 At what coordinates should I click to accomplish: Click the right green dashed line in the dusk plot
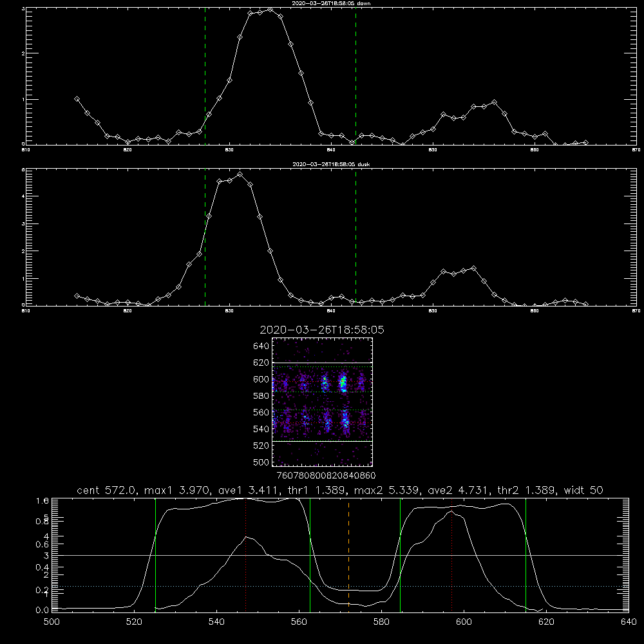(355, 238)
